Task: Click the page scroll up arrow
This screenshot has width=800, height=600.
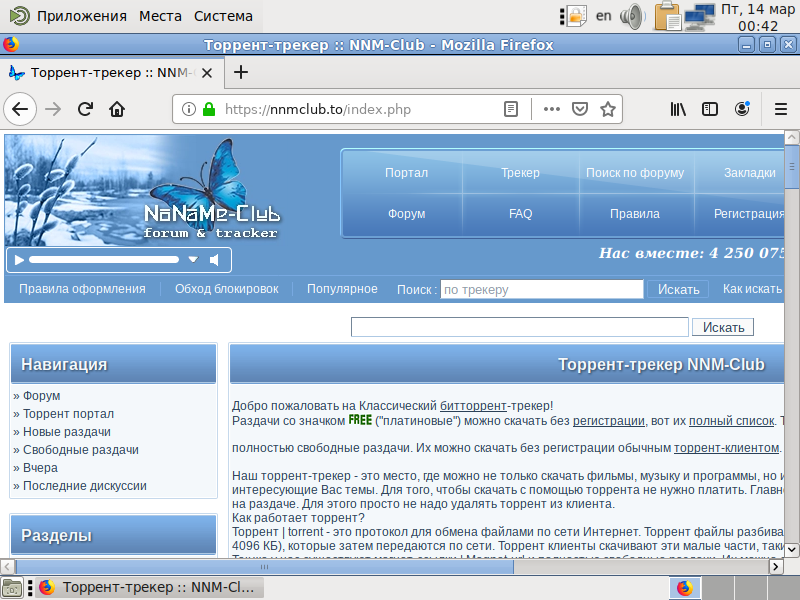Action: point(791,137)
